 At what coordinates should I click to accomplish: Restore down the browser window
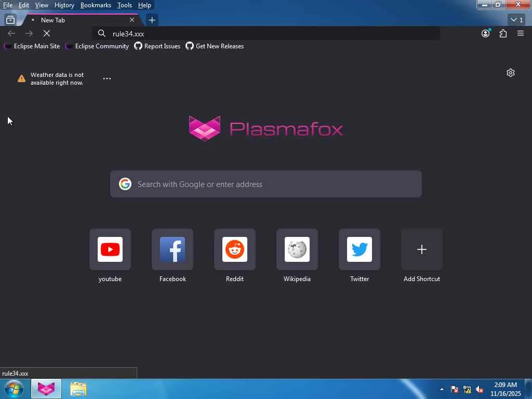click(498, 4)
